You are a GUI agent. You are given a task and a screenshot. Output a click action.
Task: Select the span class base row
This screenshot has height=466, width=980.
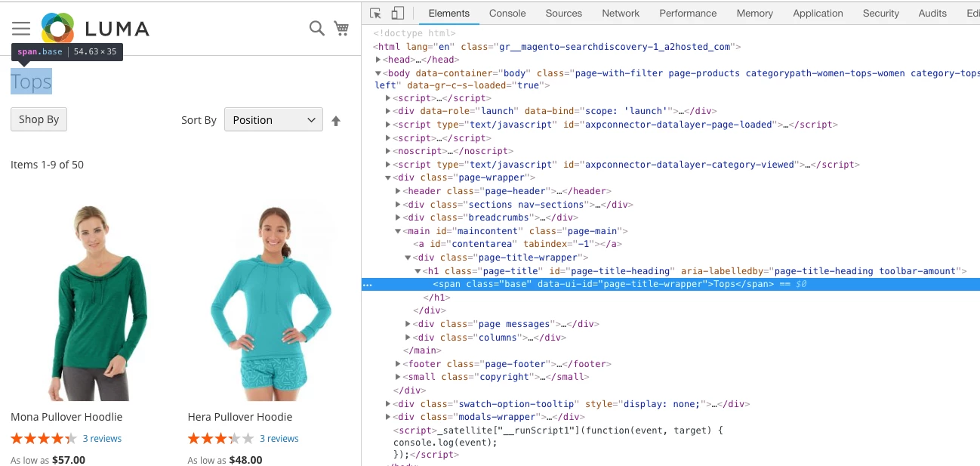670,284
